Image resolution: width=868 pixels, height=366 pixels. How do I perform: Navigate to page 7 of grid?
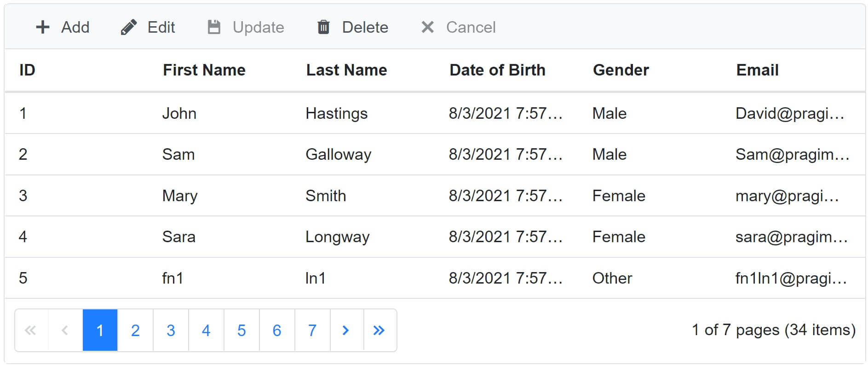pos(312,330)
